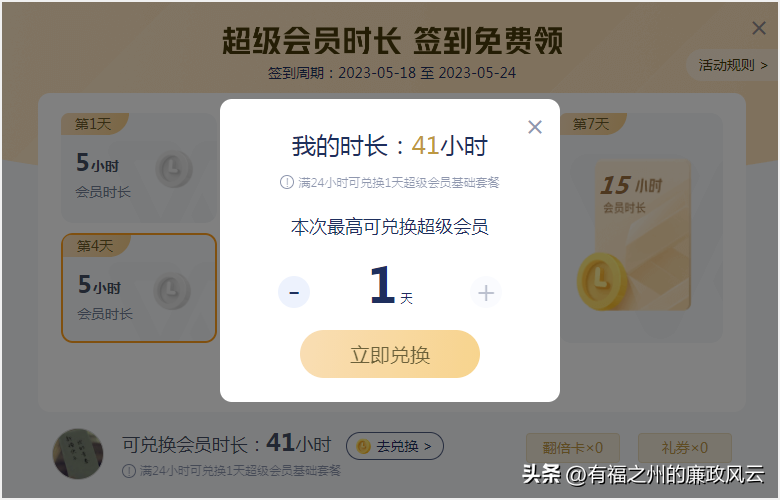Click the user avatar thumbnail
The width and height of the screenshot is (780, 500).
78,454
